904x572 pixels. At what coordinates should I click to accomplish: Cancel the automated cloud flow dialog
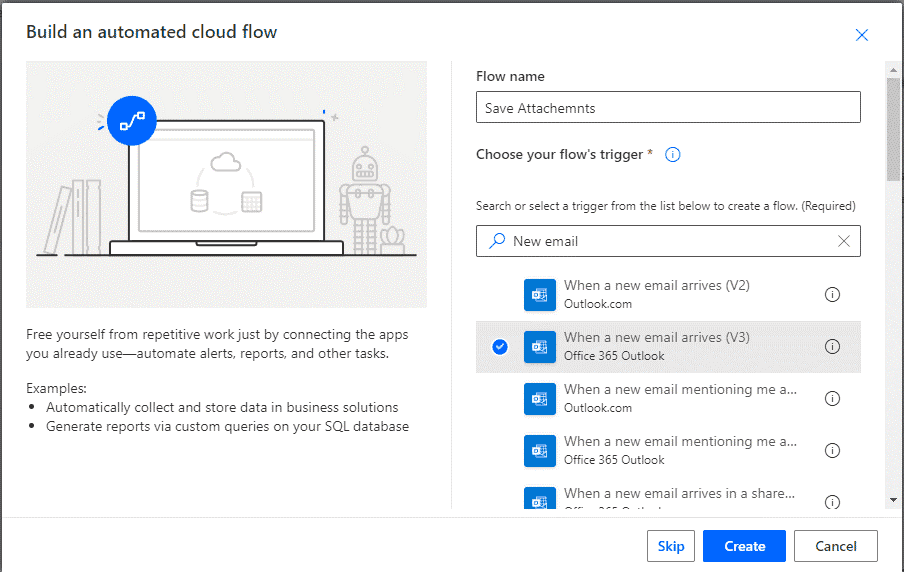click(835, 546)
